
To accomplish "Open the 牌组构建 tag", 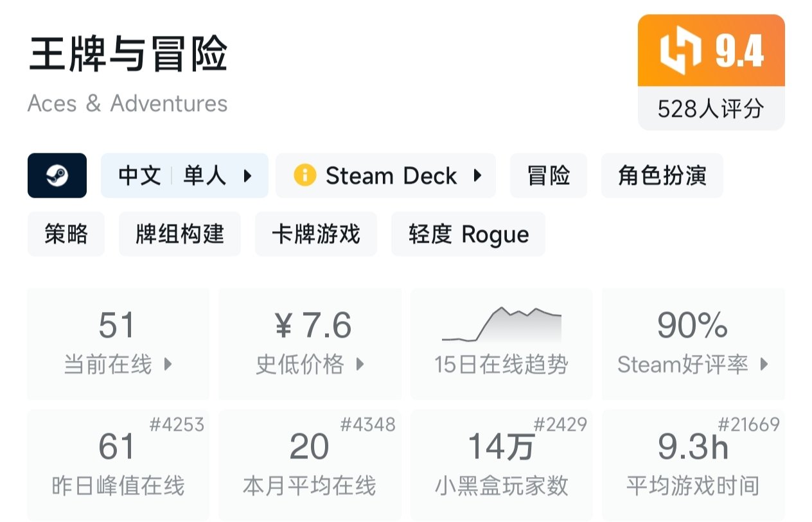I will 180,234.
